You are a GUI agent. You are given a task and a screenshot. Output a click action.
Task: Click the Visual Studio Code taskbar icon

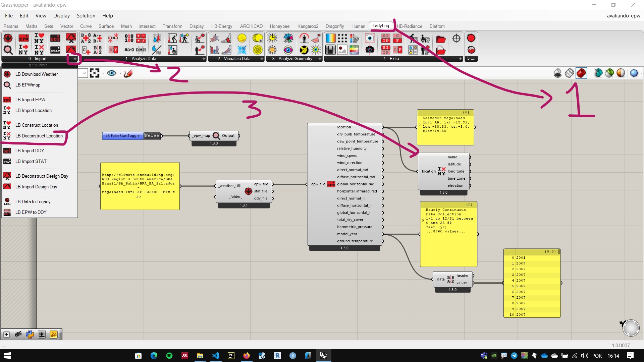[216, 356]
